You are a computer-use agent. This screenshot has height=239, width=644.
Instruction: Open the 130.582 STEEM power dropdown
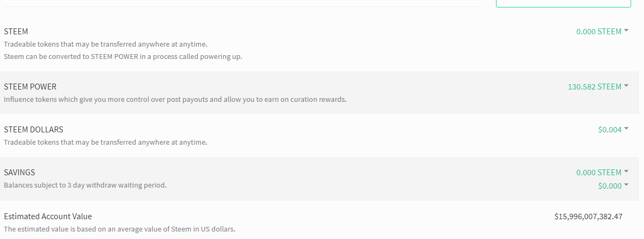coord(598,87)
